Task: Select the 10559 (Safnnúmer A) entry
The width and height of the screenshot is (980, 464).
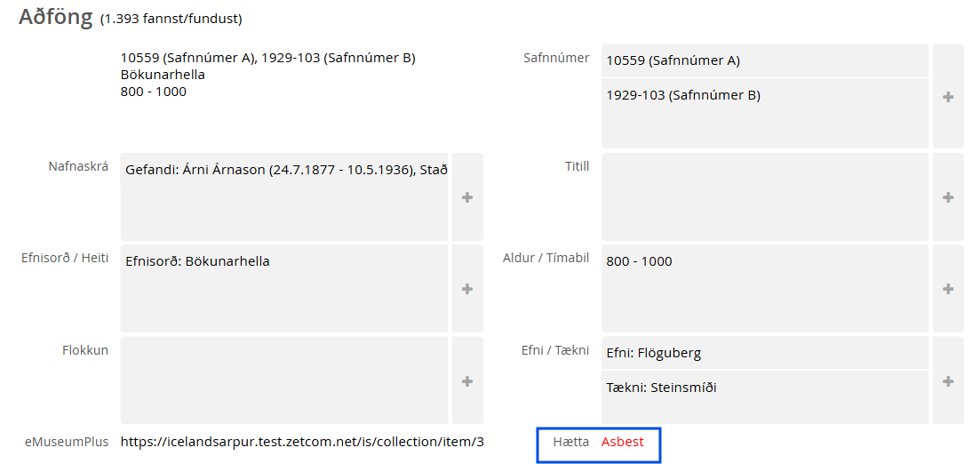Action: (x=673, y=60)
